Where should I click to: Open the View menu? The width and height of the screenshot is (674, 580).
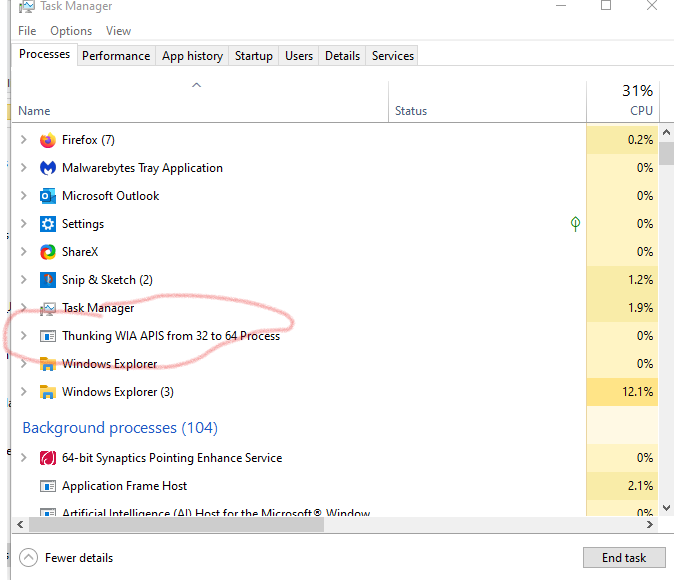pos(118,31)
